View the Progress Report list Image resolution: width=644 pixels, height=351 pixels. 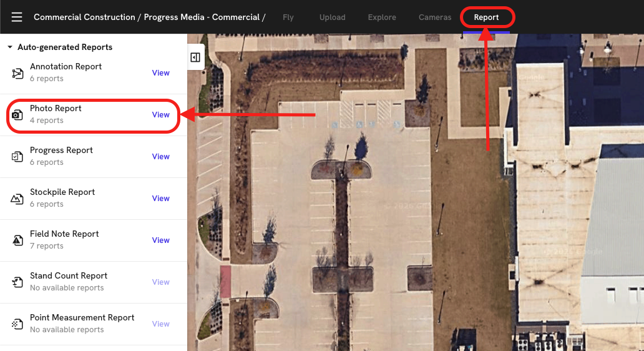[160, 157]
